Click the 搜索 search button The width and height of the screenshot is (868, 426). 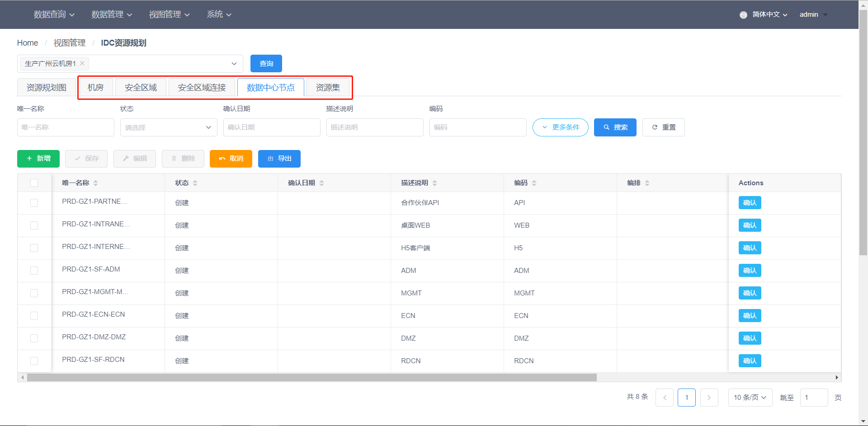(615, 127)
